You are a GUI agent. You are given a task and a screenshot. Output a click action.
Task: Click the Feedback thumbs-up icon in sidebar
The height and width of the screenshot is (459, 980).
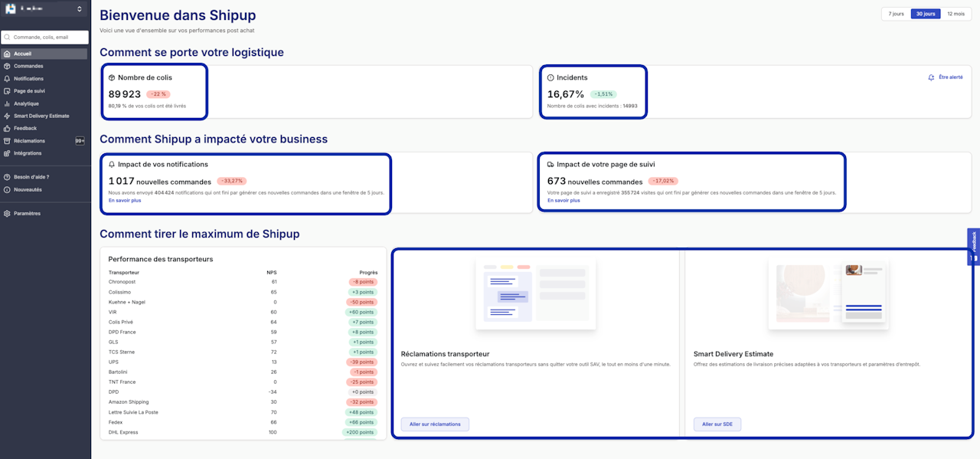click(7, 128)
